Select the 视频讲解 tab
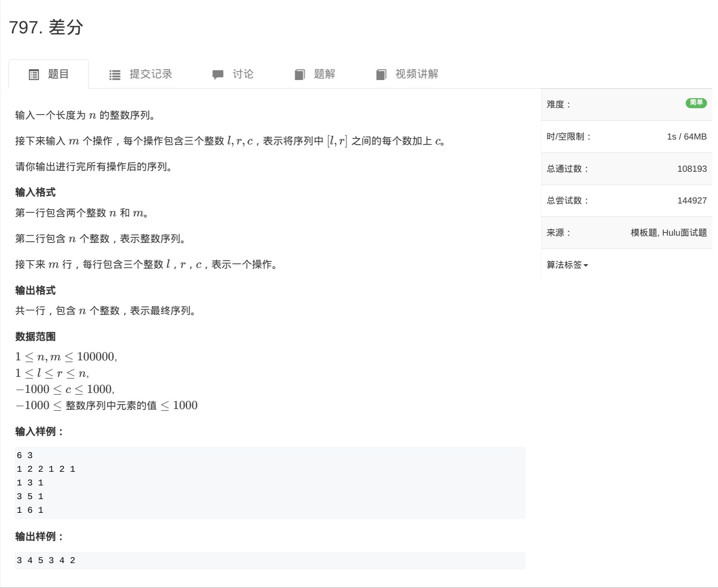 417,74
